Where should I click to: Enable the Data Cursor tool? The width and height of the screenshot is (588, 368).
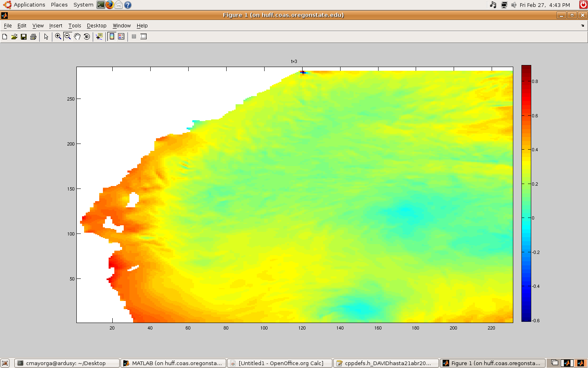[x=99, y=37]
